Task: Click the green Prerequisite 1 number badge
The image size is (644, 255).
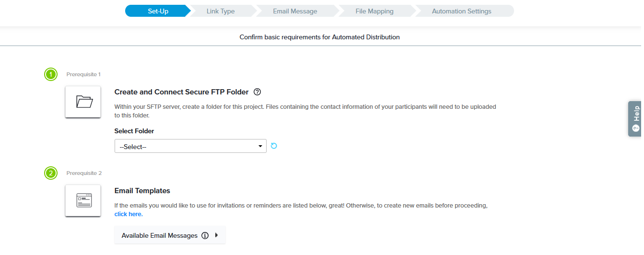Action: [x=51, y=74]
